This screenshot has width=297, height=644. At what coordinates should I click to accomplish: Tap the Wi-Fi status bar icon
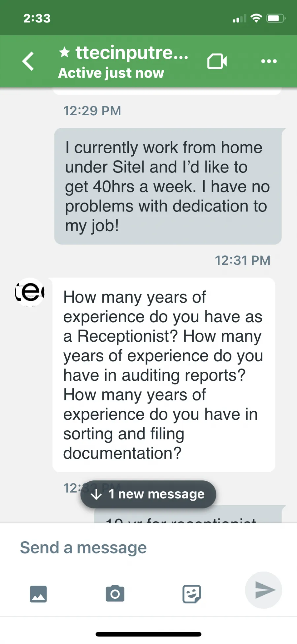pyautogui.click(x=256, y=18)
